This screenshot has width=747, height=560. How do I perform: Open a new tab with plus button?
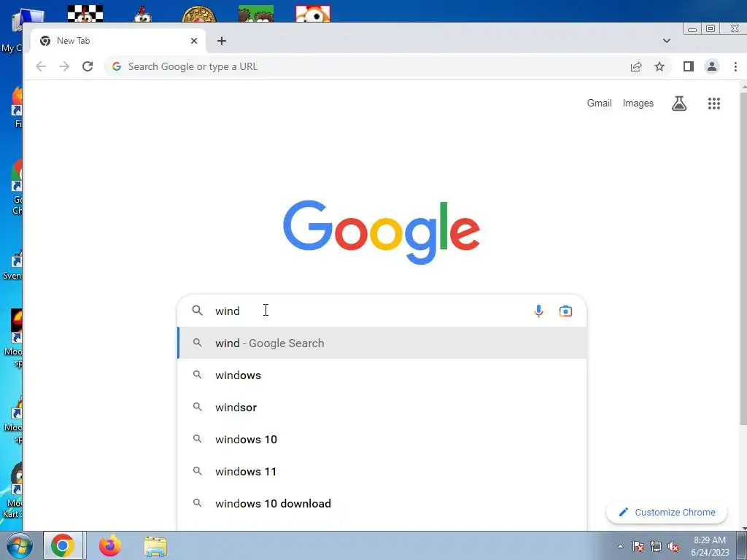tap(222, 41)
